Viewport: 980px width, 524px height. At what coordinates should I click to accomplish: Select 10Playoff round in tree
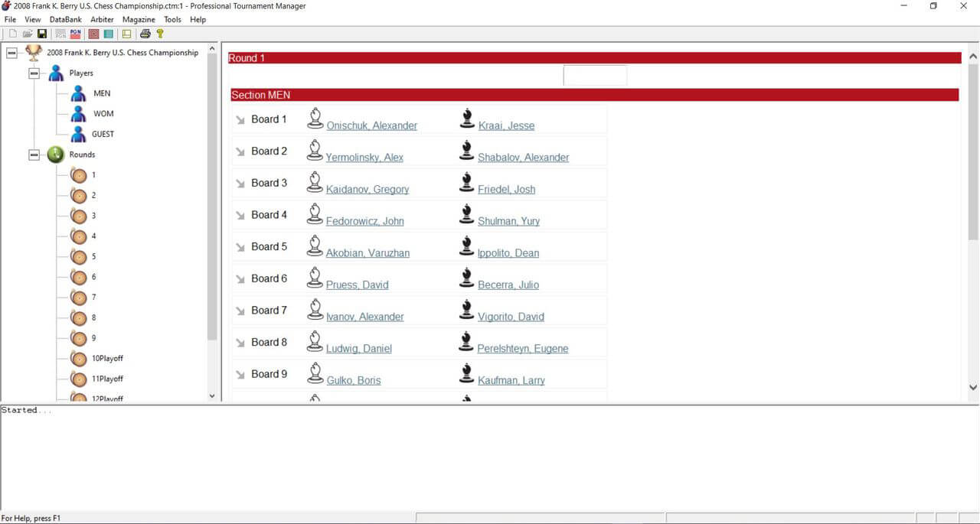(x=107, y=358)
